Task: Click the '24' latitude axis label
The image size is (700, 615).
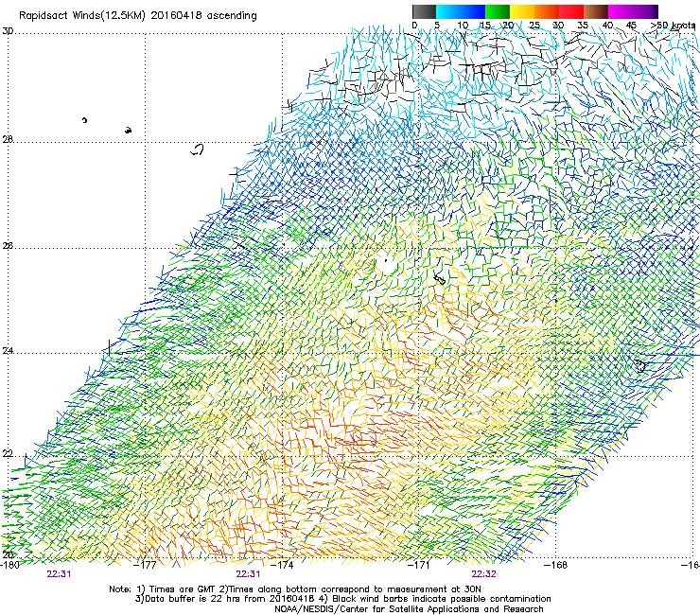Action: click(8, 351)
